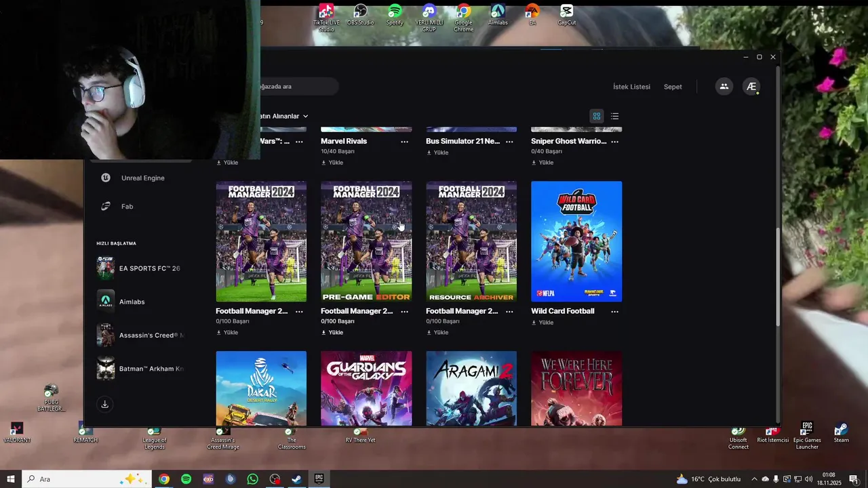Switch library to grid view
Viewport: 868px width, 488px height.
tap(597, 116)
